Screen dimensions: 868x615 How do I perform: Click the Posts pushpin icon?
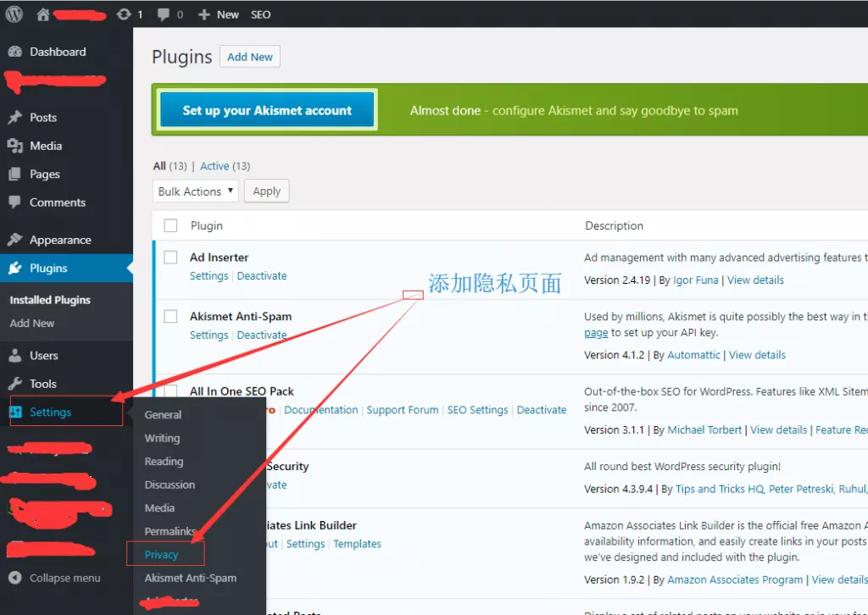[x=15, y=117]
